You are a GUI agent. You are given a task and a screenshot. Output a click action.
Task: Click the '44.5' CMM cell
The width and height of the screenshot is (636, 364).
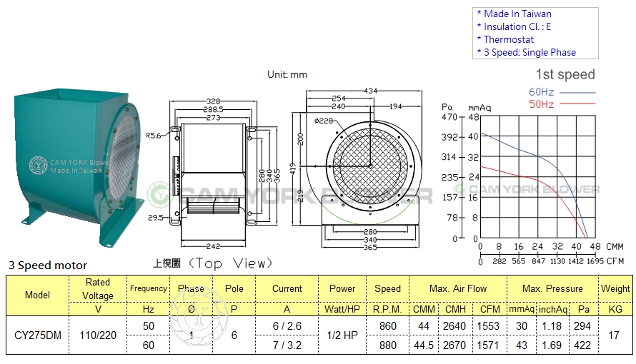pos(424,345)
